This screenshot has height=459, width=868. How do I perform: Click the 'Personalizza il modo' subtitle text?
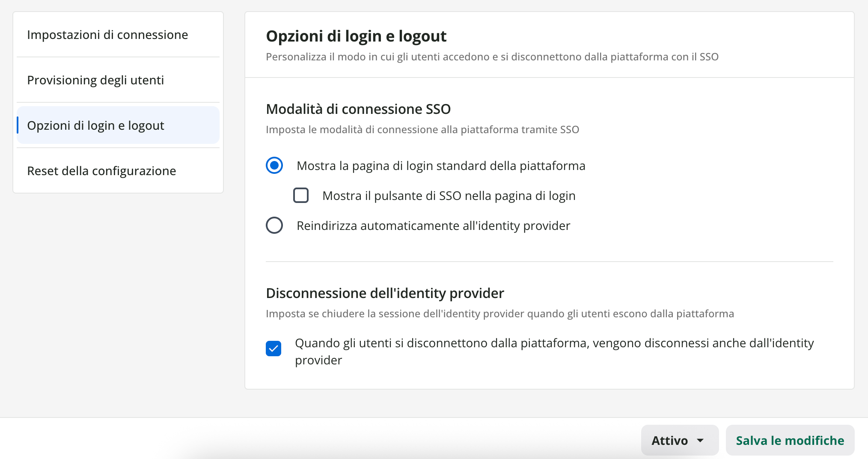click(492, 57)
